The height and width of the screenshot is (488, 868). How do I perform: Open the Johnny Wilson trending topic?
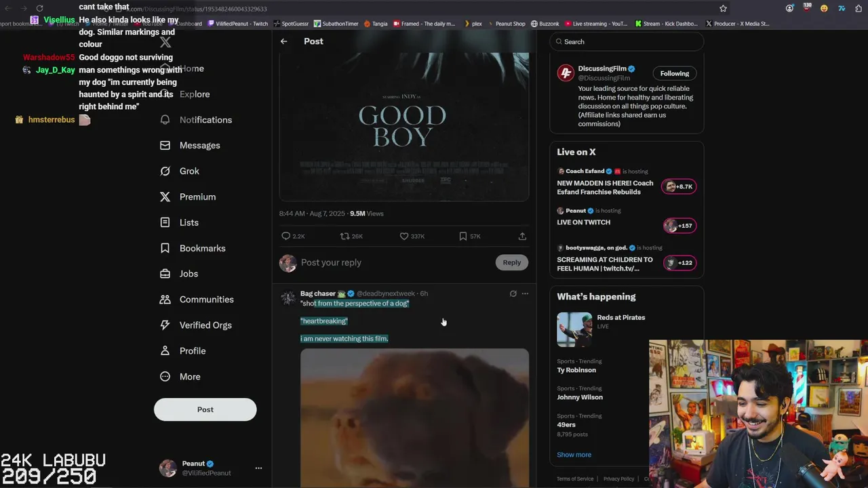pos(580,397)
